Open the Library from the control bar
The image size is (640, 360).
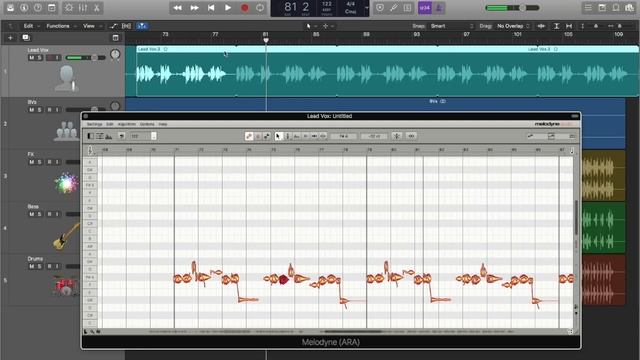click(10, 8)
